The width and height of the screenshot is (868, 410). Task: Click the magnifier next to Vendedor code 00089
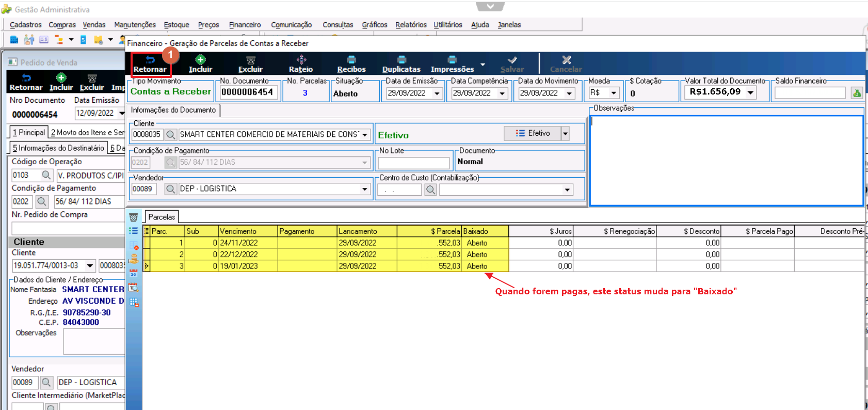point(170,189)
